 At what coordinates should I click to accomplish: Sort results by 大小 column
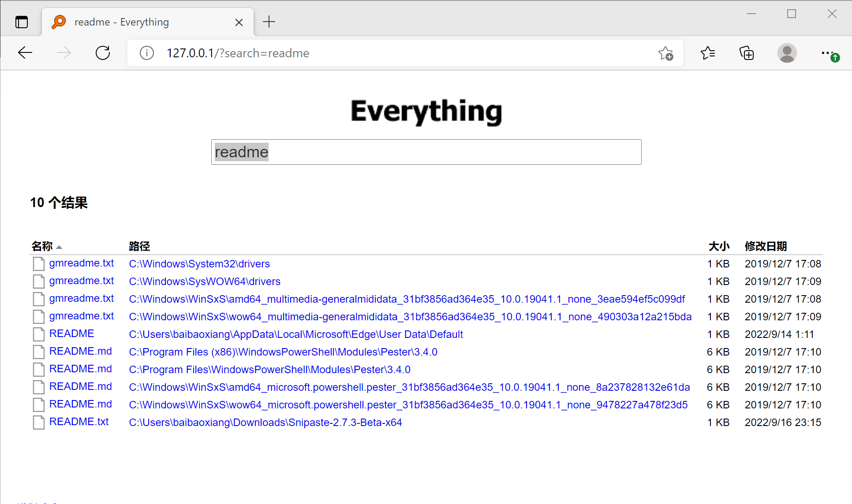click(719, 246)
